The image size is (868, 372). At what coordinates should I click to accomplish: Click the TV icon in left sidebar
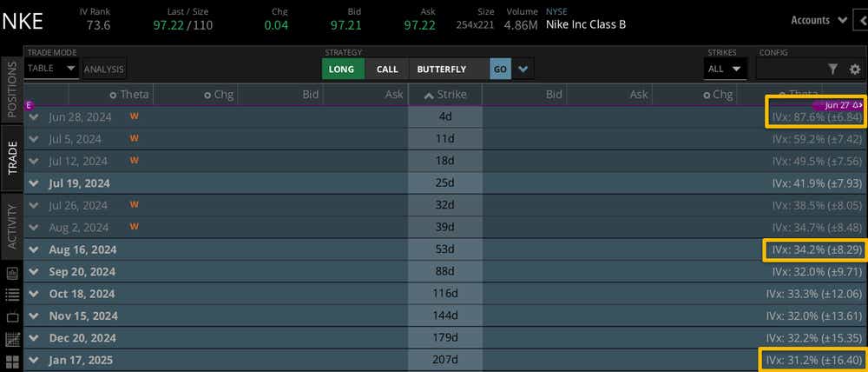pos(12,317)
